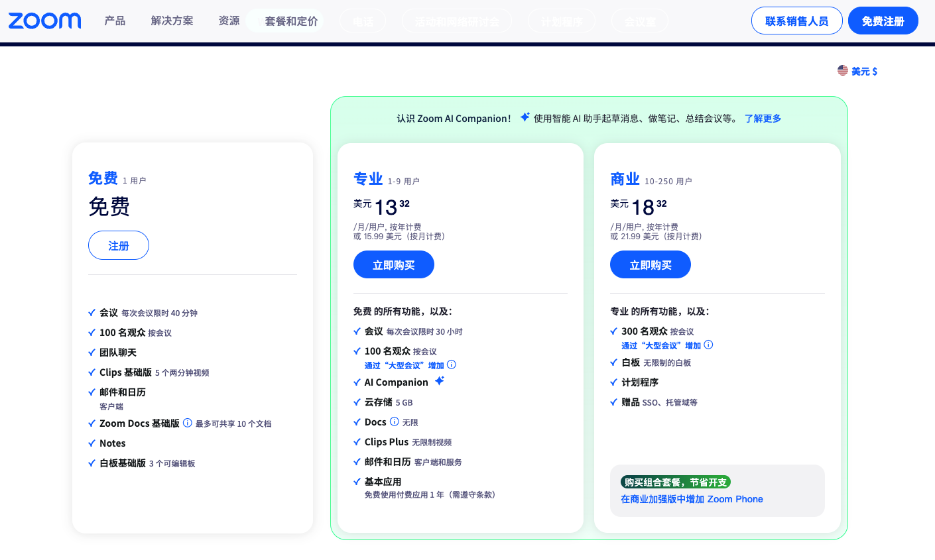Click 白板基础版 3 个可编辑板
Image resolution: width=935 pixels, height=560 pixels.
point(147,463)
